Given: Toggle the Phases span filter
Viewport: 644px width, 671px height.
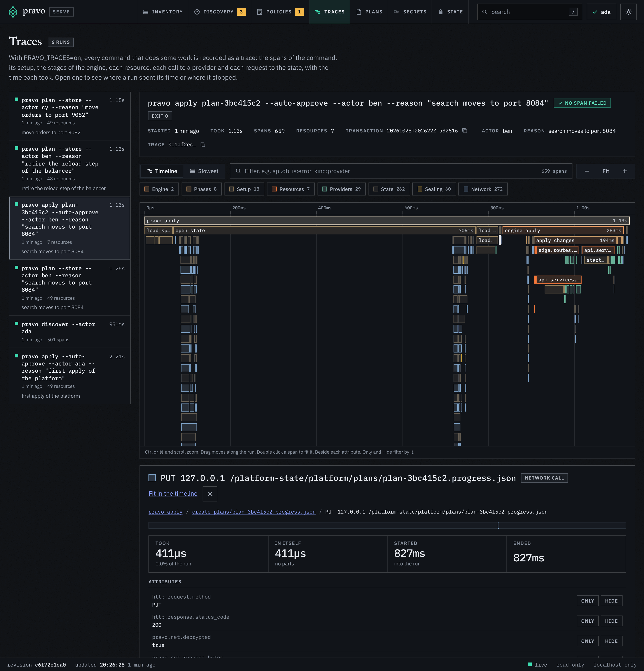Looking at the screenshot, I should [x=201, y=189].
